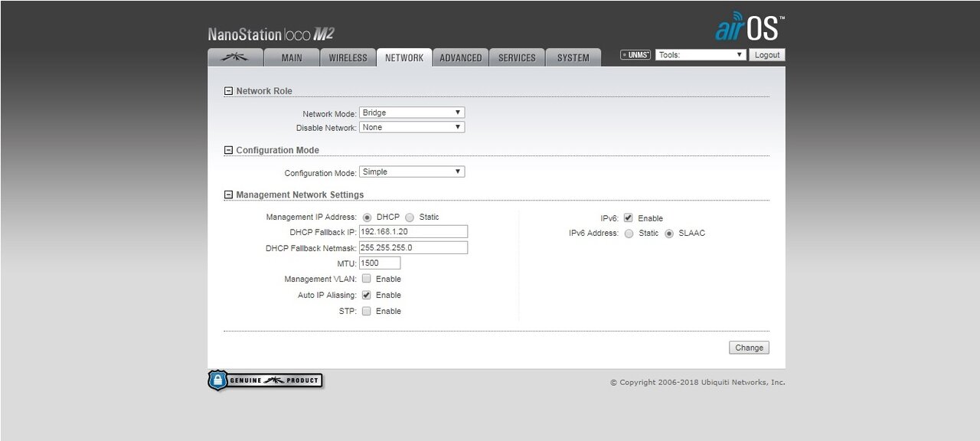Open the Disable Network dropdown
The height and width of the screenshot is (441, 980).
[412, 127]
